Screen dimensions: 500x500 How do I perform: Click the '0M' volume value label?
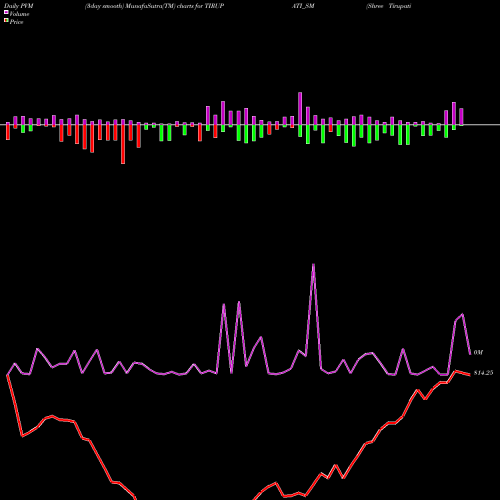[x=478, y=352]
